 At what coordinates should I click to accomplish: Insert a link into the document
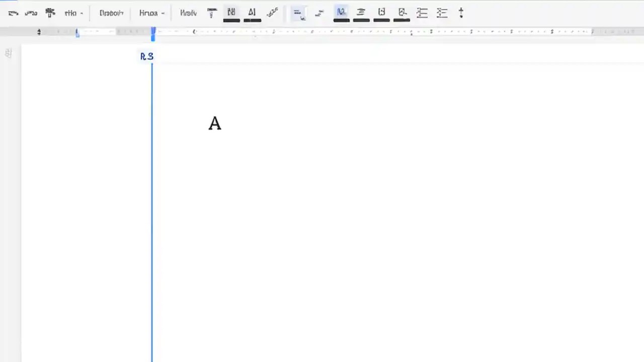(319, 13)
